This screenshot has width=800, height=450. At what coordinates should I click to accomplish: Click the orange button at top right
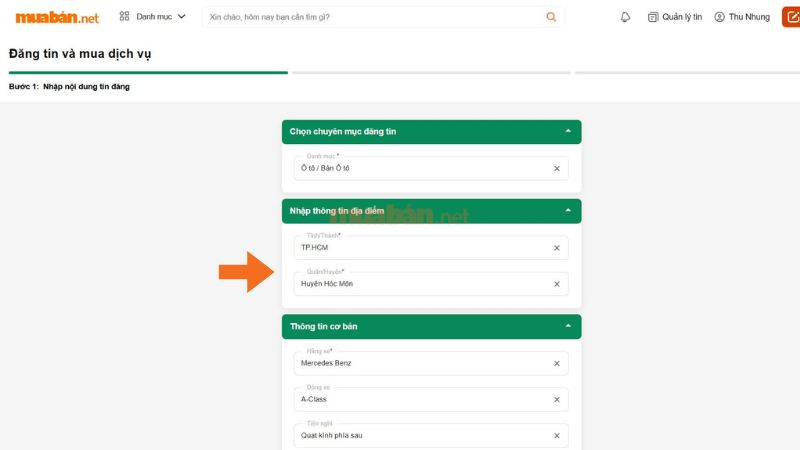tap(789, 17)
